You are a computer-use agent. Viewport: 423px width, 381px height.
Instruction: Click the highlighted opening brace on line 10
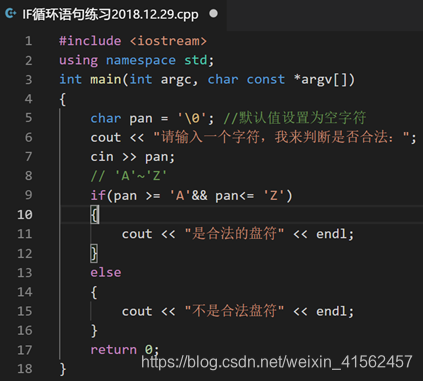click(94, 215)
